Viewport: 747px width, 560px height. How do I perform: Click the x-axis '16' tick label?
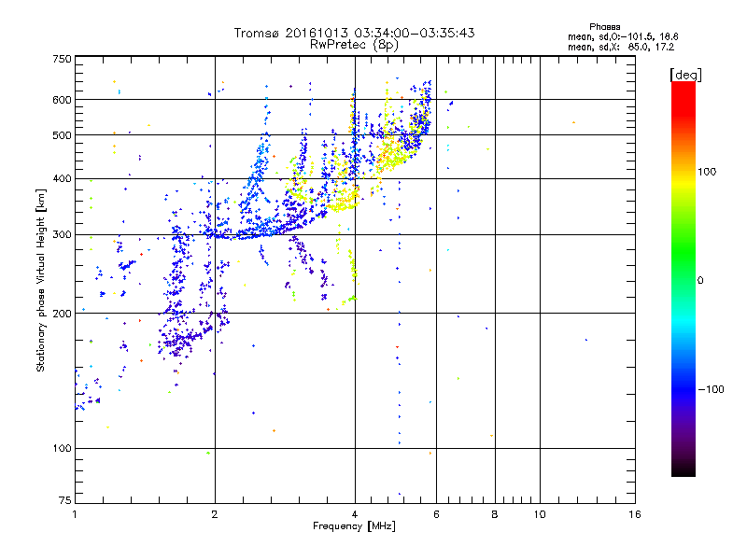click(635, 514)
